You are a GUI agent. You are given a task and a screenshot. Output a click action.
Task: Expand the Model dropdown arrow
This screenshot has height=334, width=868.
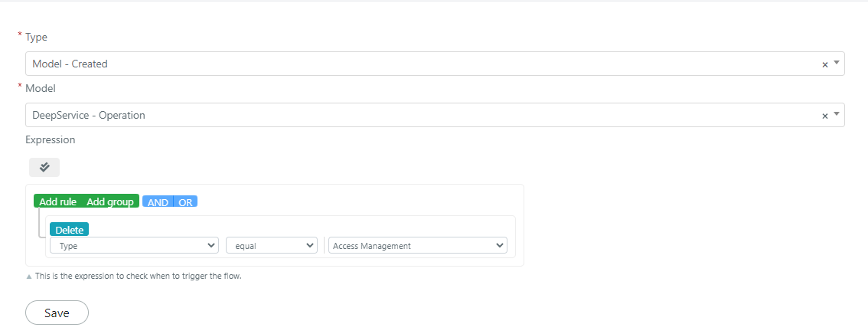837,113
